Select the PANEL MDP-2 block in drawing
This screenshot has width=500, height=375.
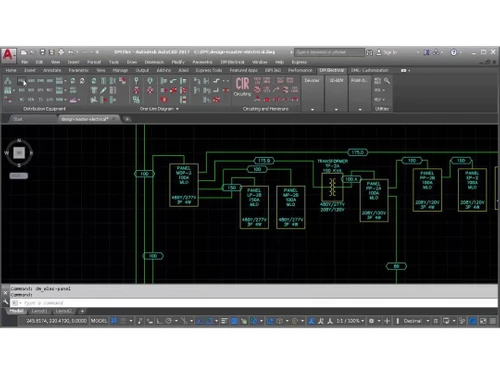[184, 185]
